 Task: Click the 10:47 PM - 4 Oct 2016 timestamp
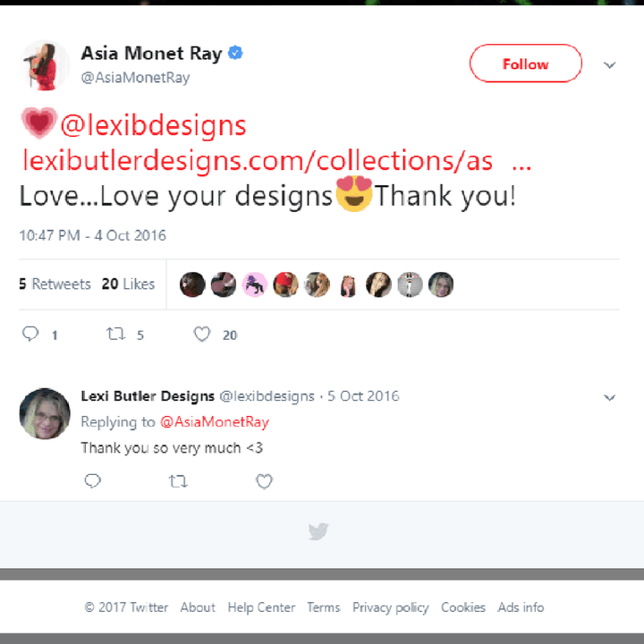92,235
